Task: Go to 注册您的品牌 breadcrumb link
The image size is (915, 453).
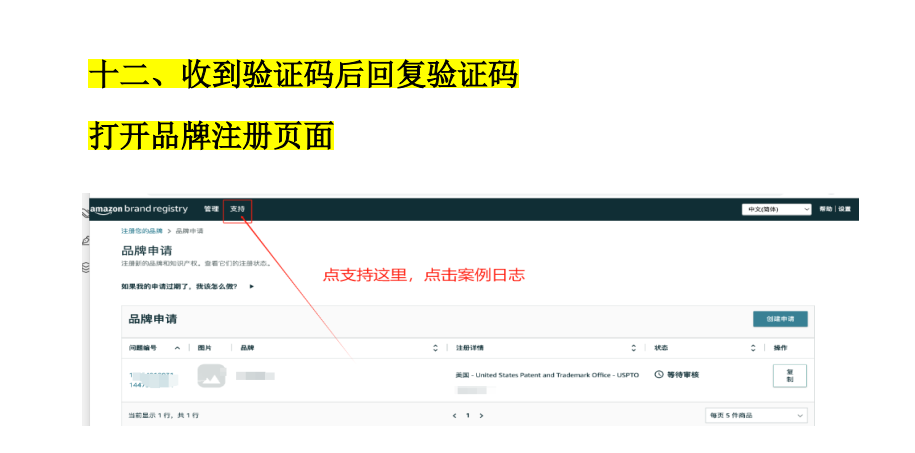Action: (x=142, y=231)
